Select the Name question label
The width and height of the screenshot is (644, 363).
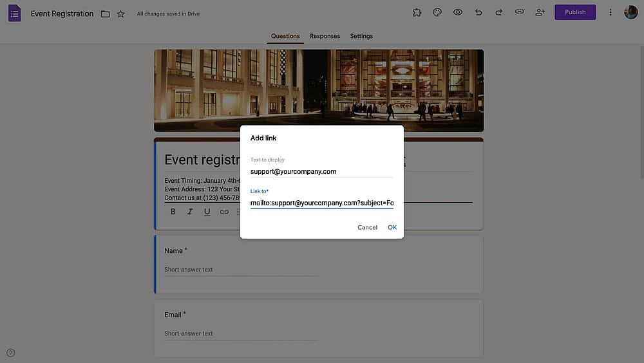(x=173, y=251)
